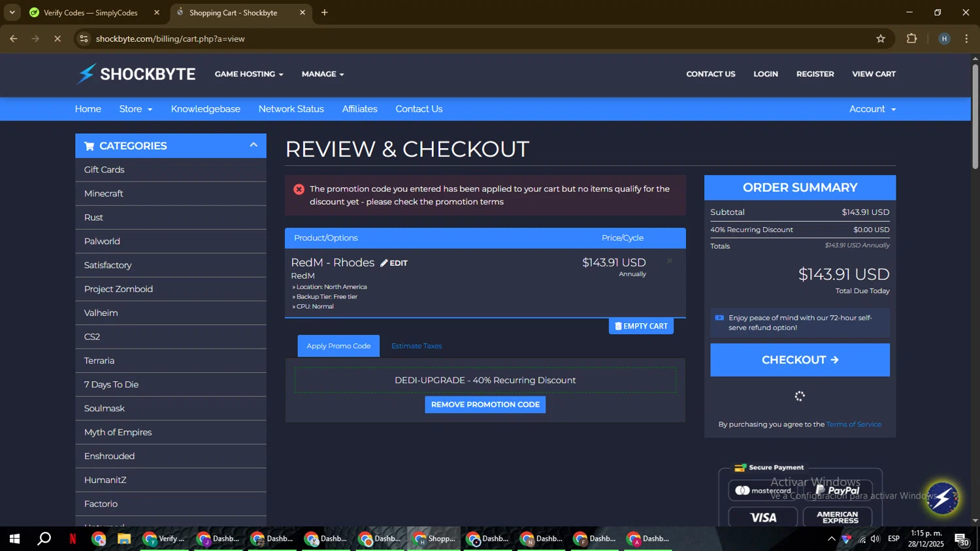View site information icon in address bar
Screen dimensions: 980x551
(84, 39)
